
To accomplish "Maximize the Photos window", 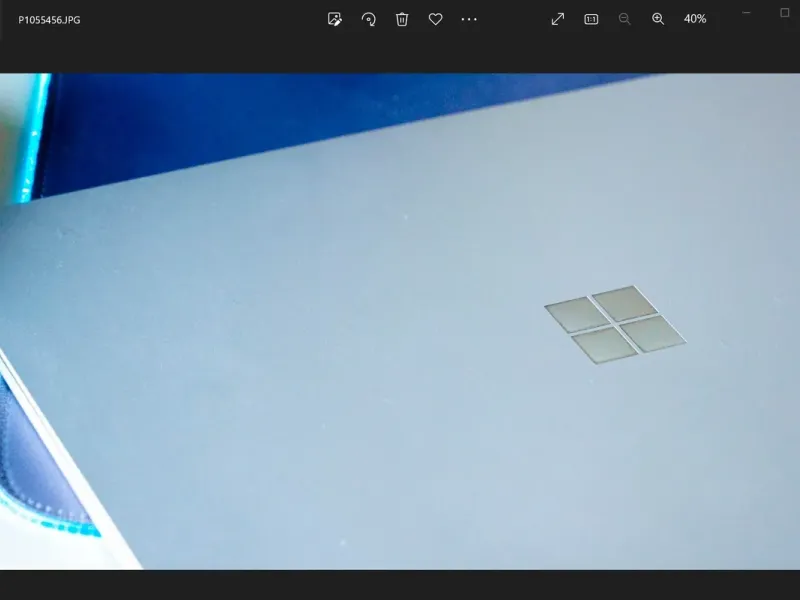I will click(785, 13).
